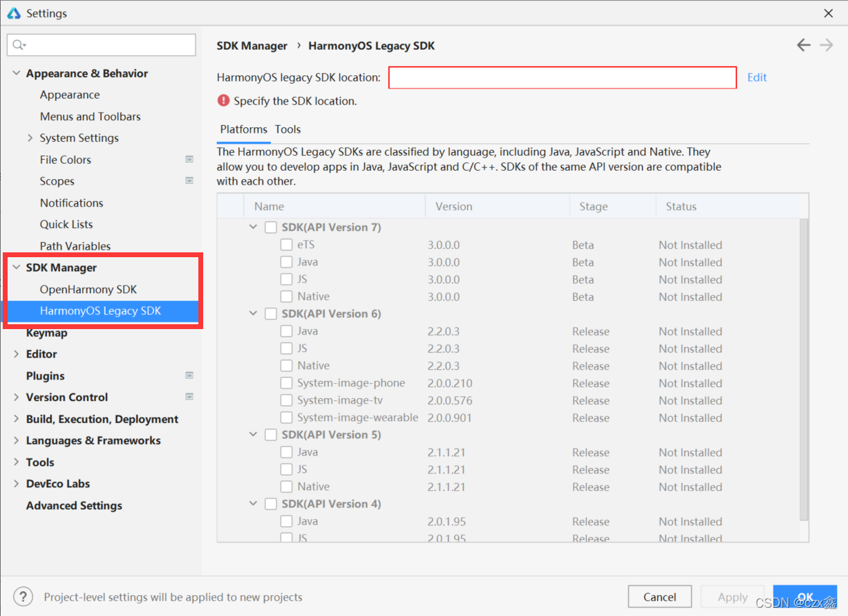Expand the DevEco Labs section

[x=17, y=483]
